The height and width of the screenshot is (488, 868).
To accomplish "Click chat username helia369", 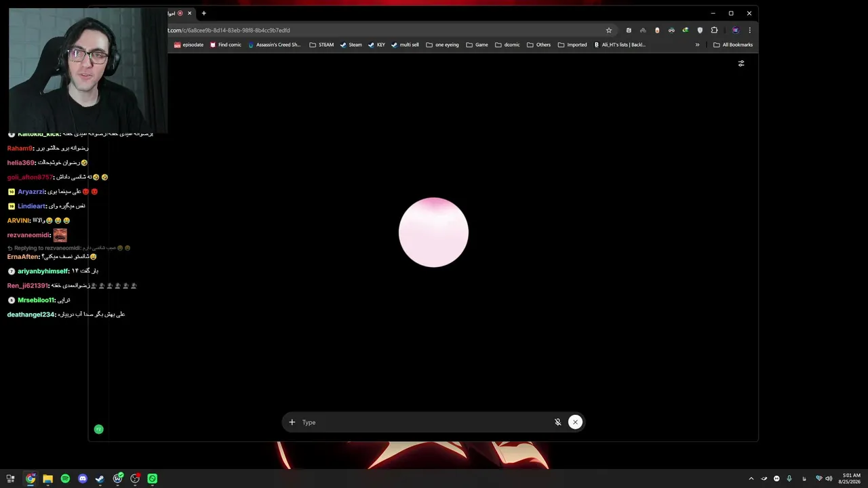I will point(20,163).
